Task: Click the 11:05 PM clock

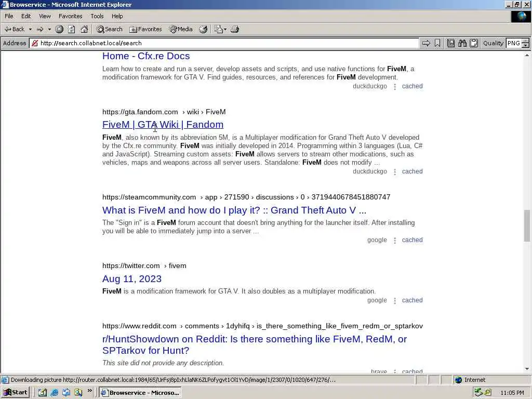Action: 512,393
